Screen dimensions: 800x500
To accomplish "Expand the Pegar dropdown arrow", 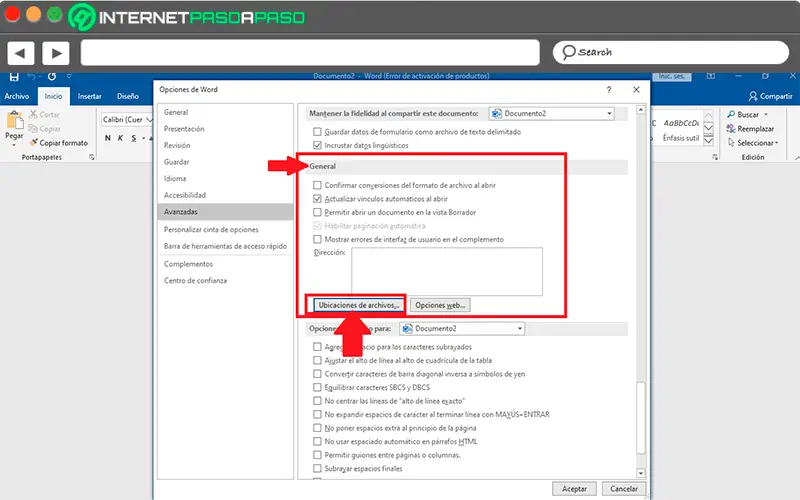I will (x=14, y=145).
